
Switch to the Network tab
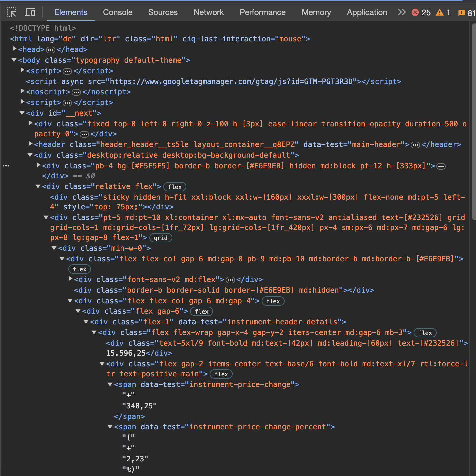pyautogui.click(x=209, y=12)
